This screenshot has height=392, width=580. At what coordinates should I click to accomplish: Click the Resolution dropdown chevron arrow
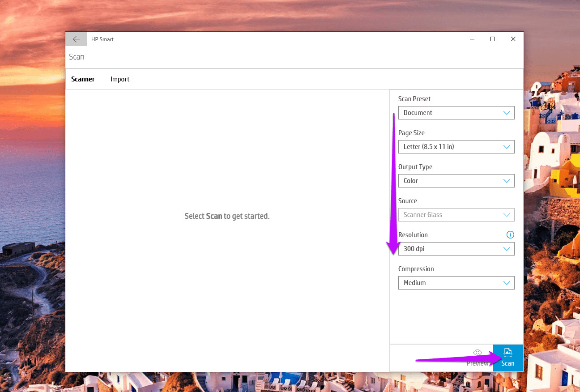point(507,249)
